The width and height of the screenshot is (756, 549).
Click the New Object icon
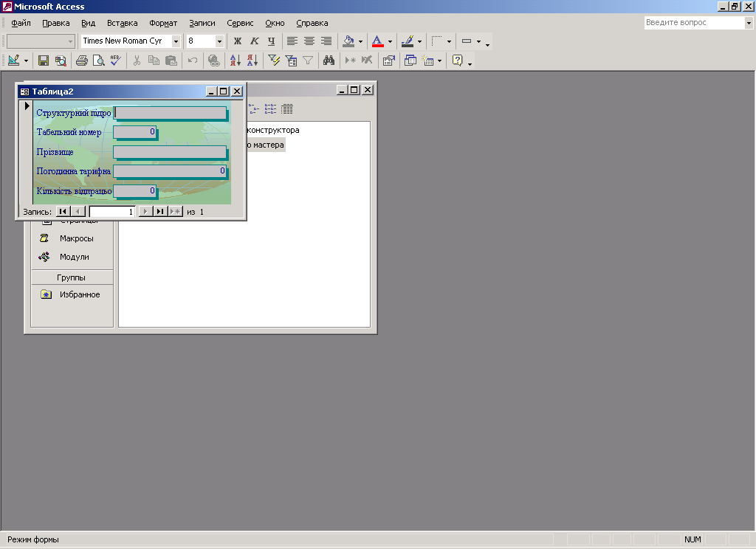427,61
